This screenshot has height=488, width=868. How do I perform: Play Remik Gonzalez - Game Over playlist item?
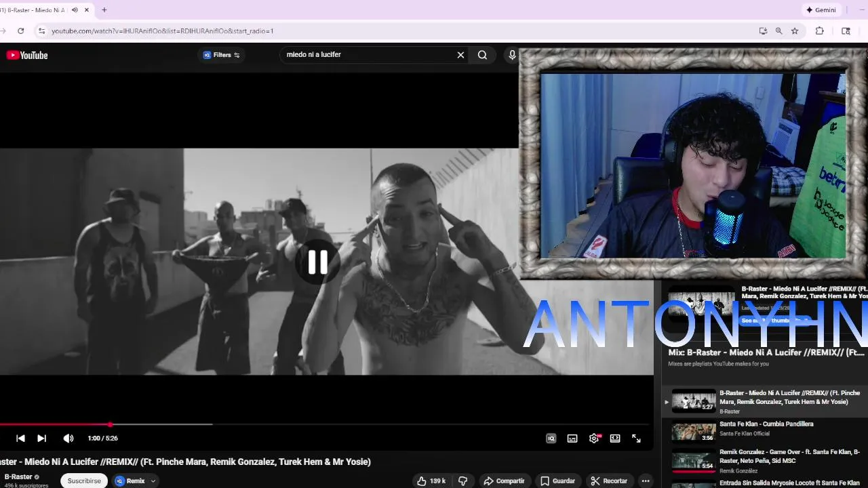pyautogui.click(x=789, y=456)
